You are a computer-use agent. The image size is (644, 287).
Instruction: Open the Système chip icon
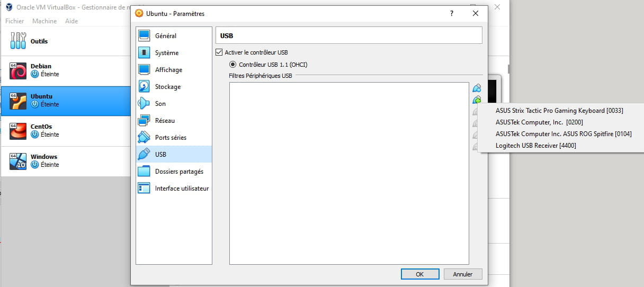[144, 53]
